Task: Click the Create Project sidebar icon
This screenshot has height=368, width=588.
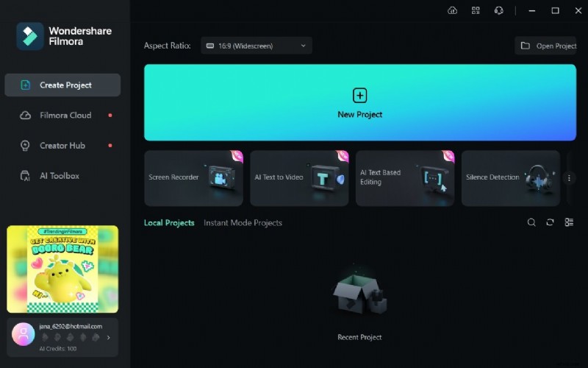Action: click(25, 85)
